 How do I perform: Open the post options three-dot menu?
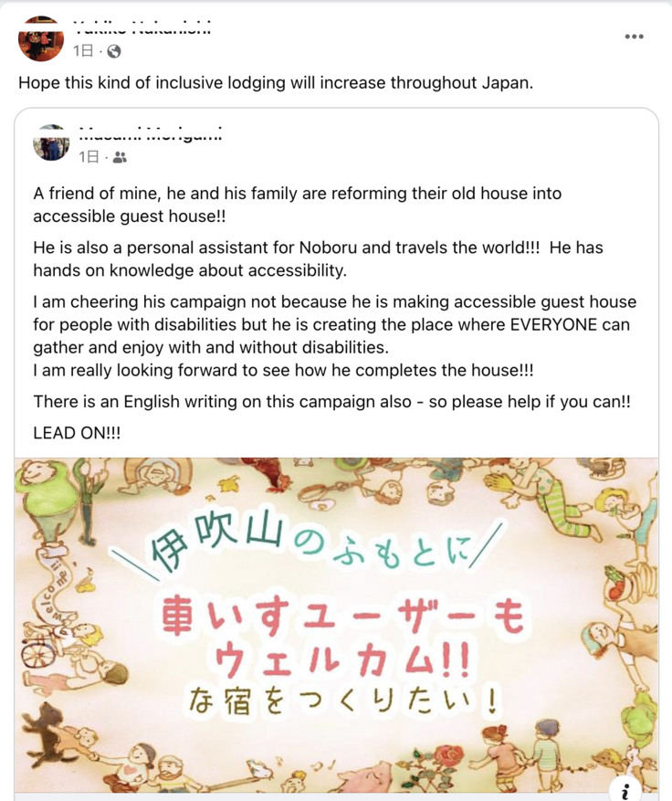(634, 37)
